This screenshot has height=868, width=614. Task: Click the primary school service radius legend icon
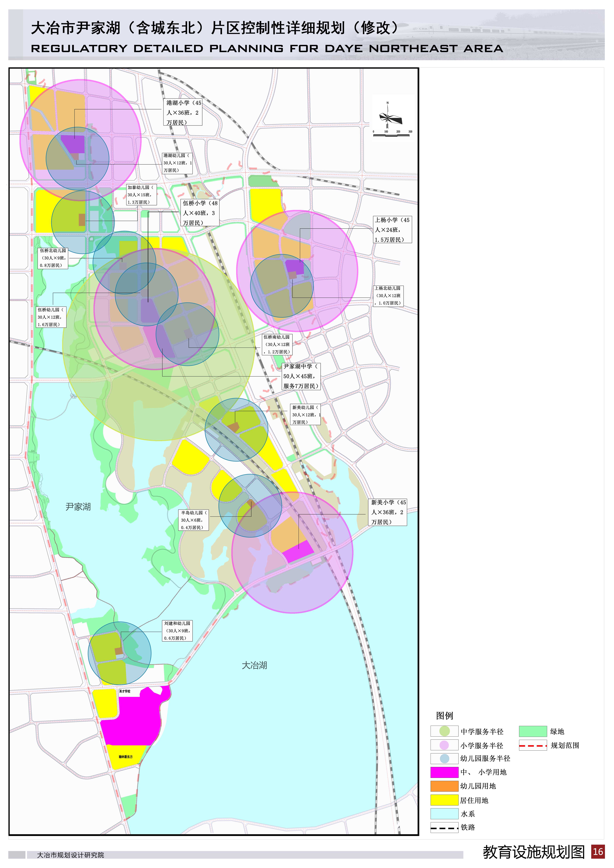pos(444,745)
